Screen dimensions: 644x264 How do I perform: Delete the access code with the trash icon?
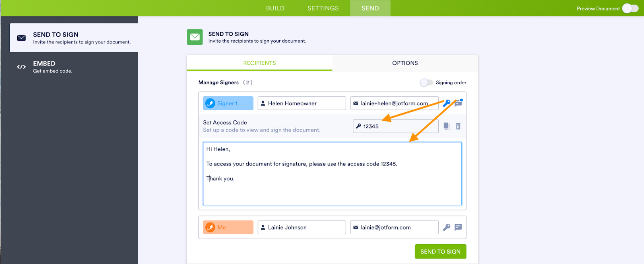(x=458, y=126)
